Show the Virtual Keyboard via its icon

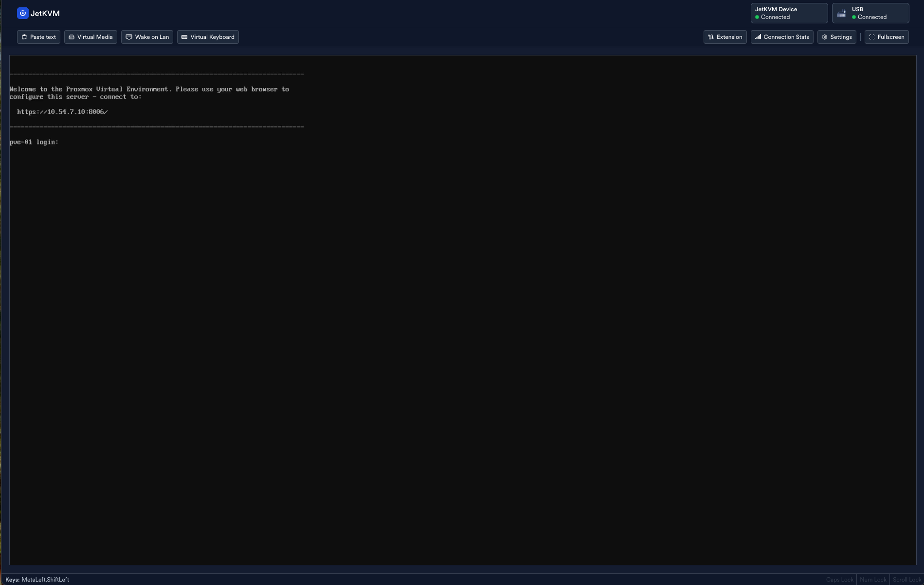coord(184,37)
